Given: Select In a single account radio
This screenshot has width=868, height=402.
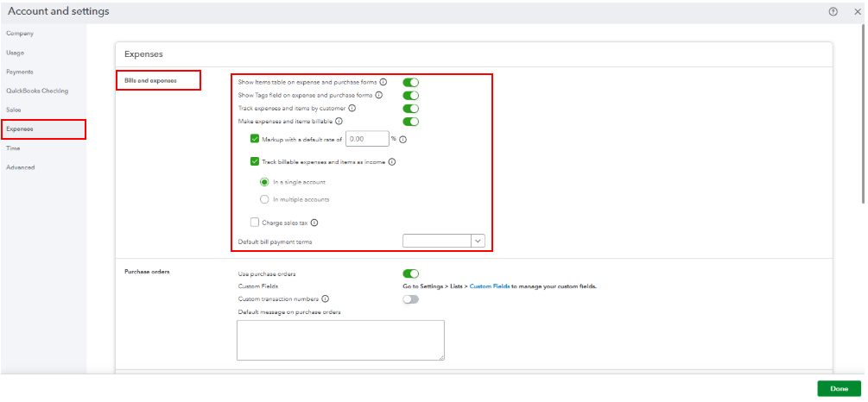Looking at the screenshot, I should [264, 182].
